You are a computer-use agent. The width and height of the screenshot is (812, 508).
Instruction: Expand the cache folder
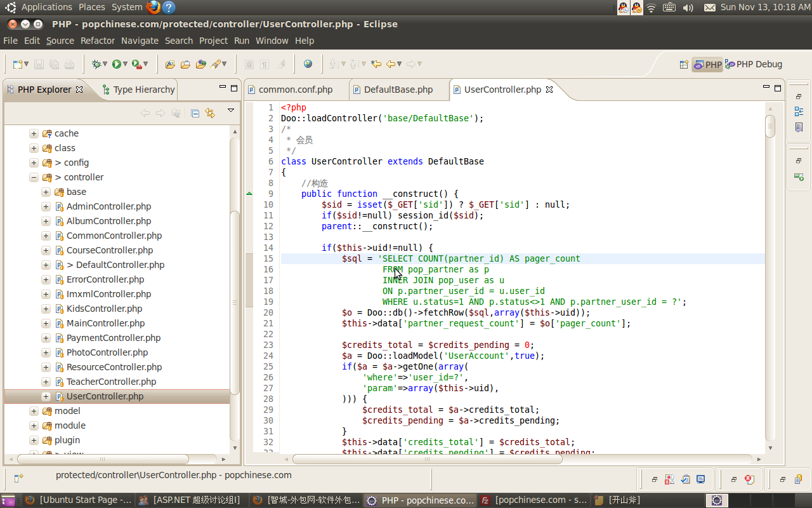[34, 133]
